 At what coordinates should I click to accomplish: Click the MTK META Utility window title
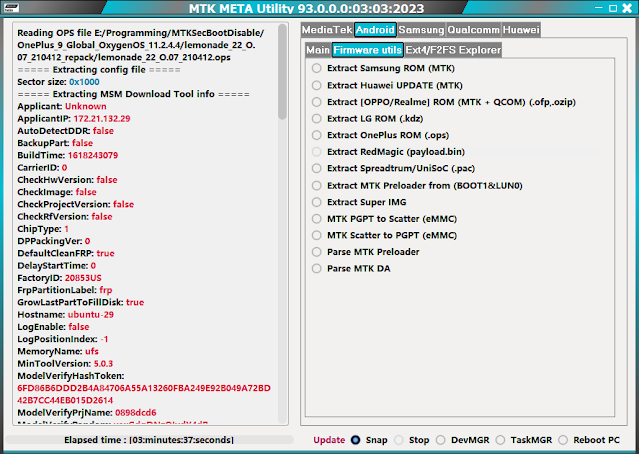click(306, 8)
